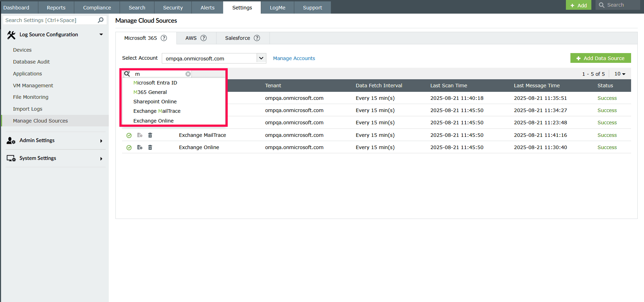The image size is (644, 302).
Task: Open Import Logs in the sidebar
Action: coord(28,109)
